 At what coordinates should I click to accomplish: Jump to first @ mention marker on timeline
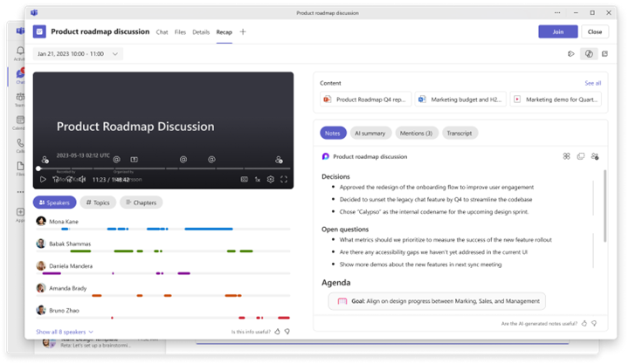tap(117, 159)
